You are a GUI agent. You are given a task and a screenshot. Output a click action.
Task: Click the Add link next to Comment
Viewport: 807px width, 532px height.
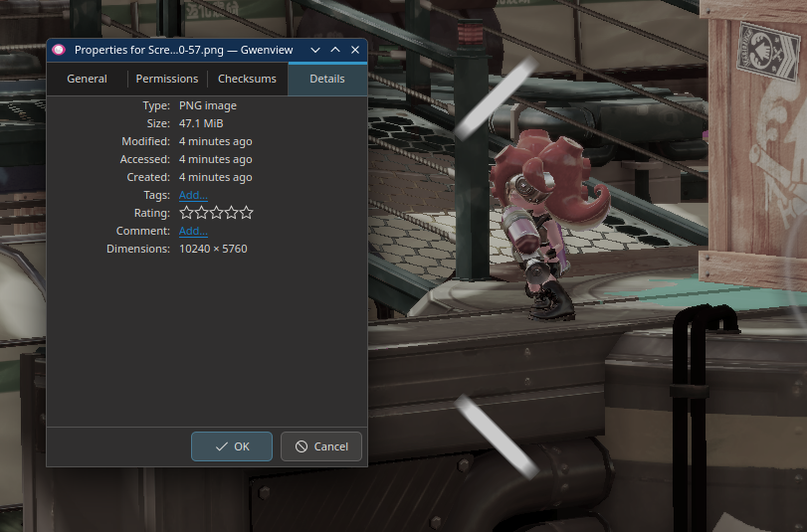[193, 231]
